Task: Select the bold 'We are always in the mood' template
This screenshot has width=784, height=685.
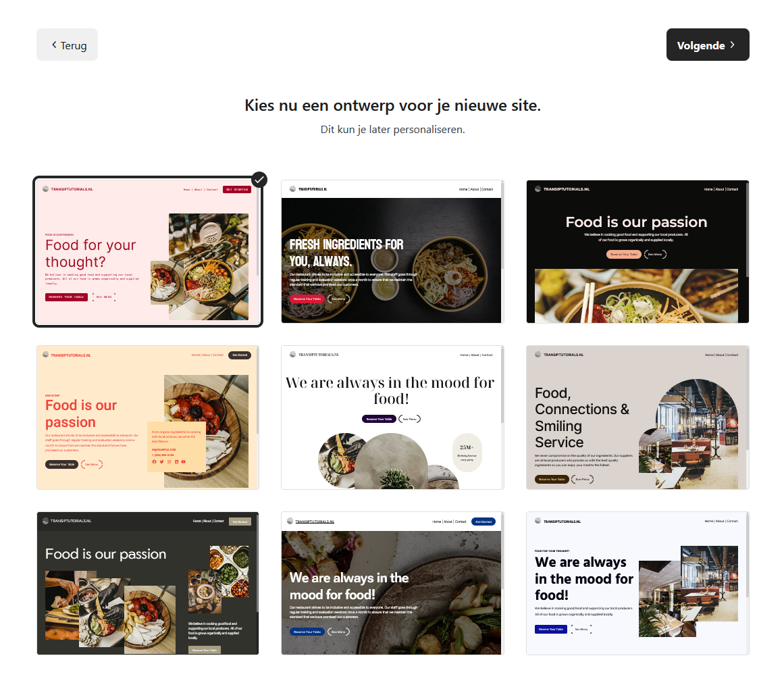Action: tap(637, 584)
